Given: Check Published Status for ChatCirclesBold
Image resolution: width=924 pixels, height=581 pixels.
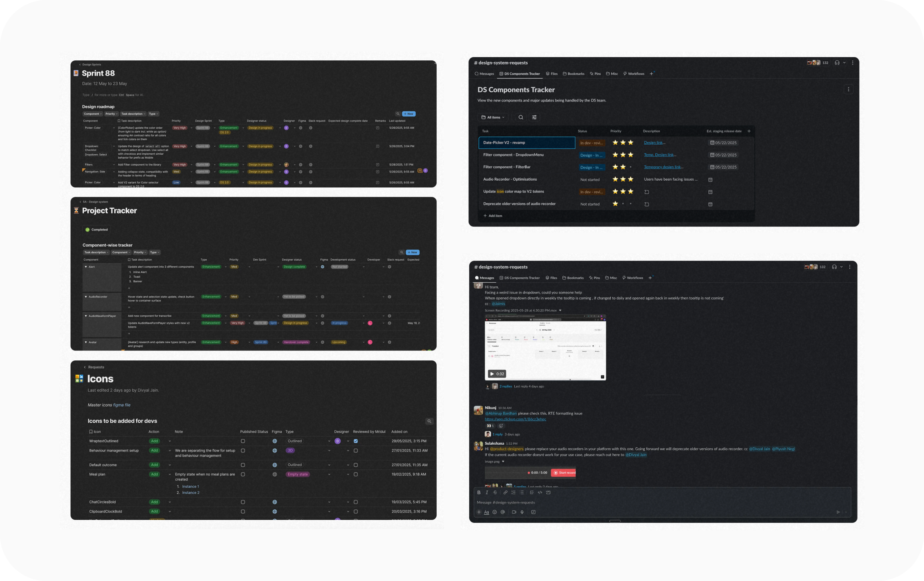Looking at the screenshot, I should [x=243, y=502].
